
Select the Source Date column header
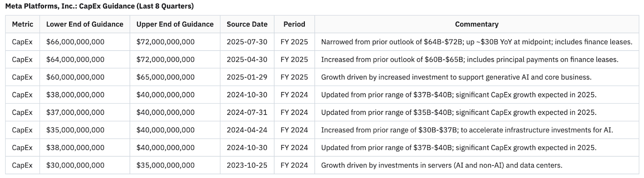[x=247, y=24]
